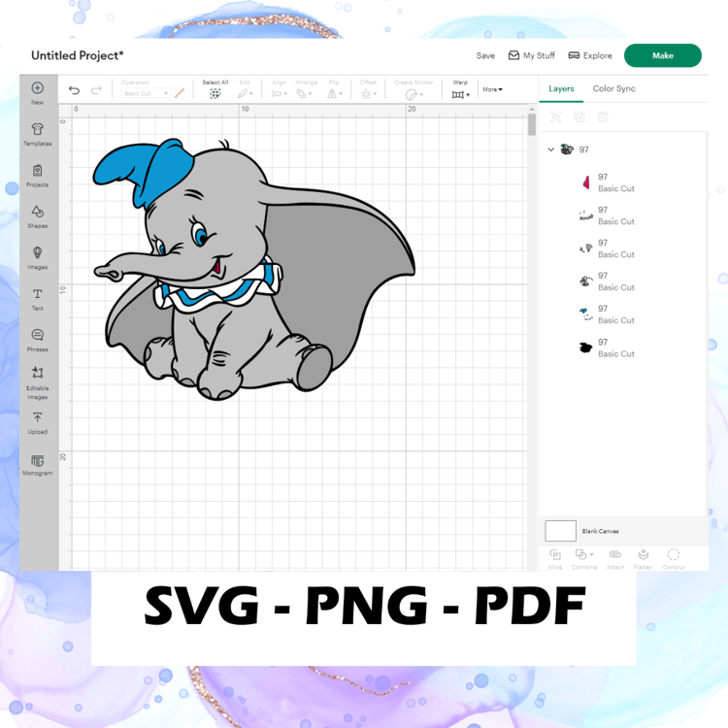The width and height of the screenshot is (728, 728).
Task: Open Editable Images
Action: point(38,383)
